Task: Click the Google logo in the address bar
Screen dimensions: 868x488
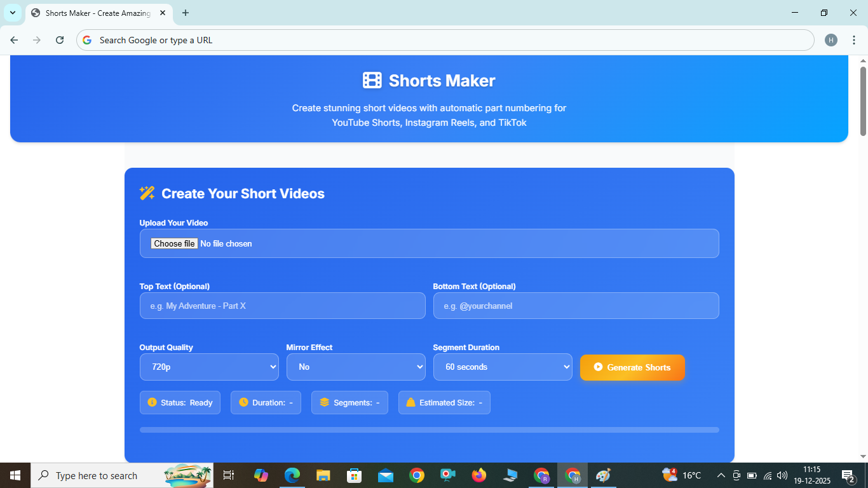Action: [86, 39]
